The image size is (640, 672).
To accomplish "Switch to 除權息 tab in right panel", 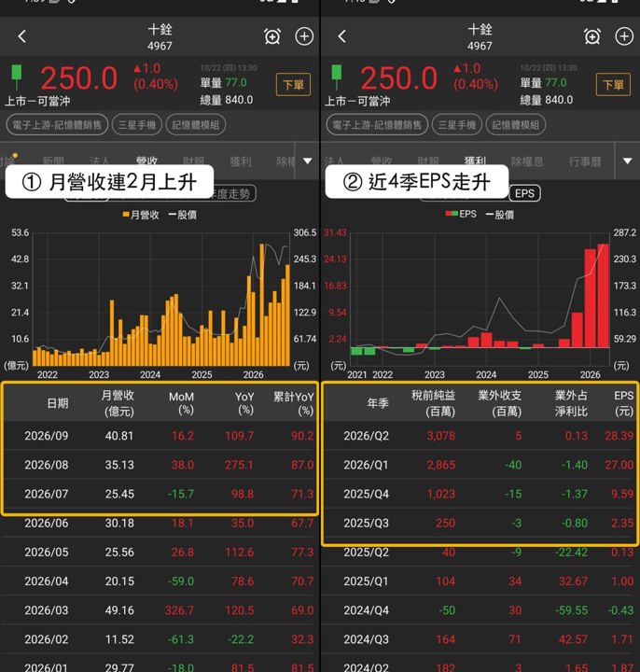I will pos(527,161).
